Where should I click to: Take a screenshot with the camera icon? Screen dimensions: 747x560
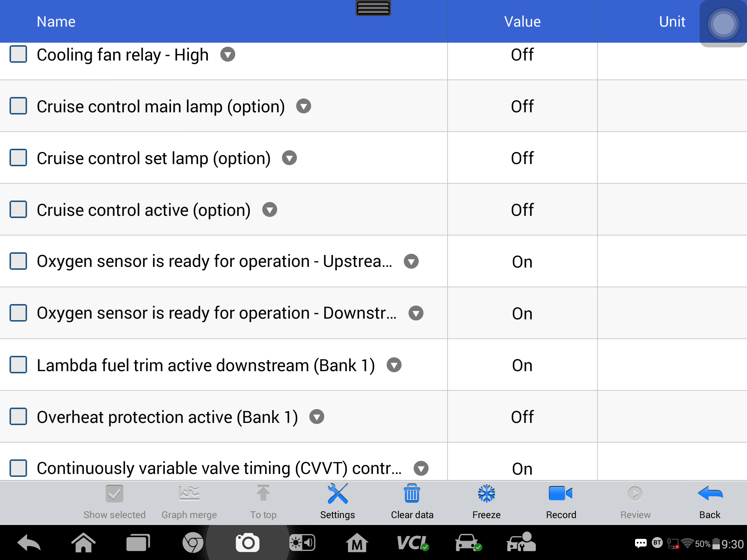(x=248, y=543)
